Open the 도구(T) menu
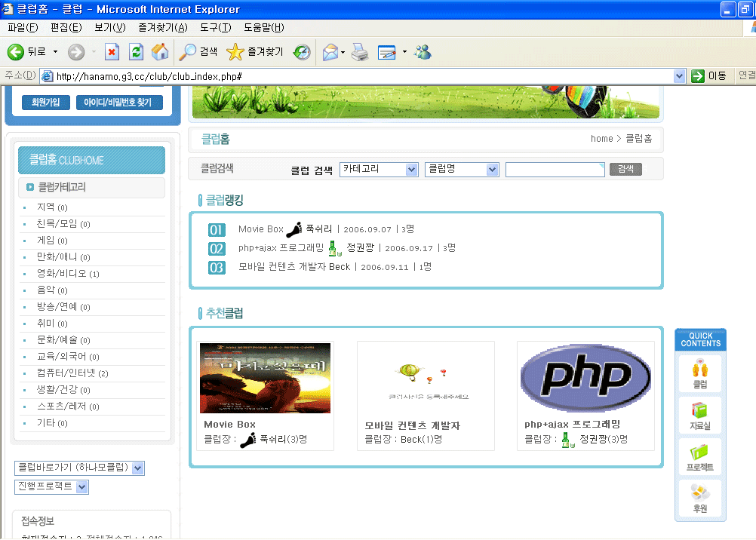Viewport: 756px width, 540px height. 215,28
